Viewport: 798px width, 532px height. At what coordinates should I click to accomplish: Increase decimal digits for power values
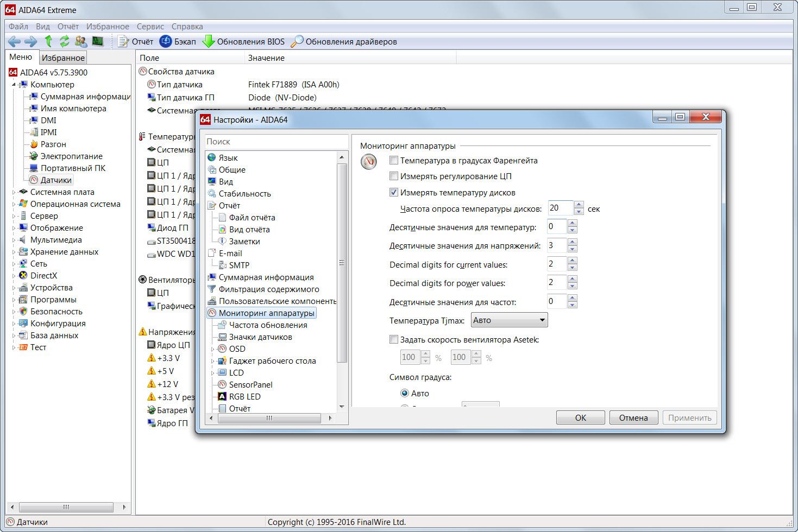point(572,279)
